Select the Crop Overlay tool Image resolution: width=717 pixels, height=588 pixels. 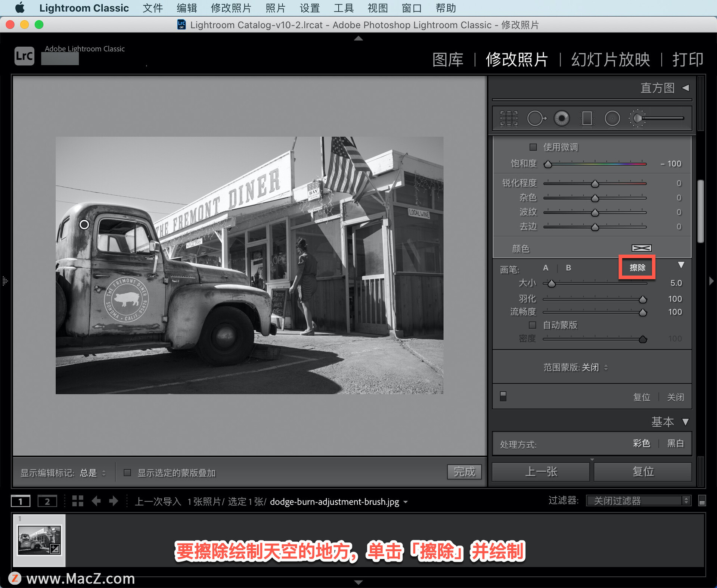[509, 118]
